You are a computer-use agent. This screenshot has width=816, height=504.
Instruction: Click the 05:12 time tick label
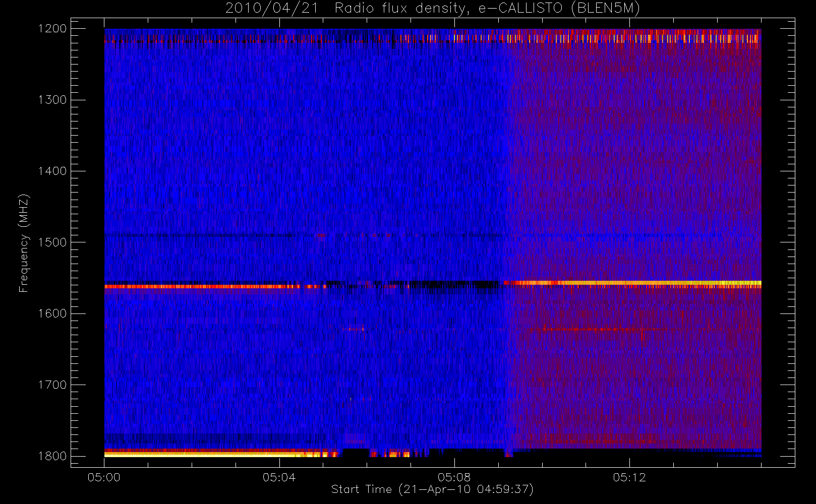pyautogui.click(x=629, y=477)
